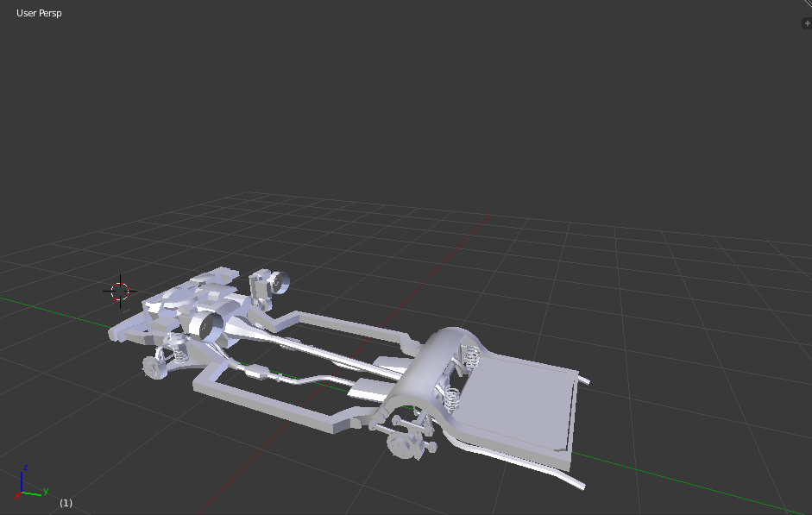This screenshot has height=515, width=812.
Task: Click the '(1)' frame number label
Action: point(66,503)
